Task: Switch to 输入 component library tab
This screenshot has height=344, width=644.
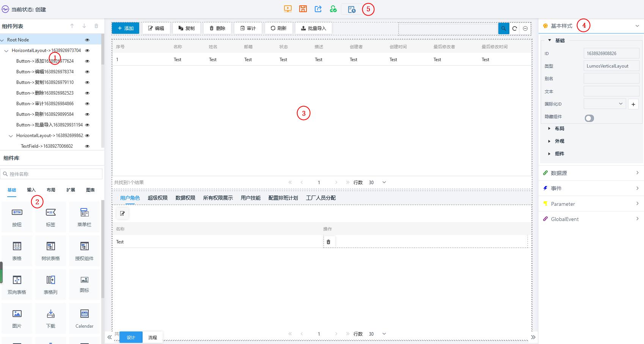Action: 31,190
